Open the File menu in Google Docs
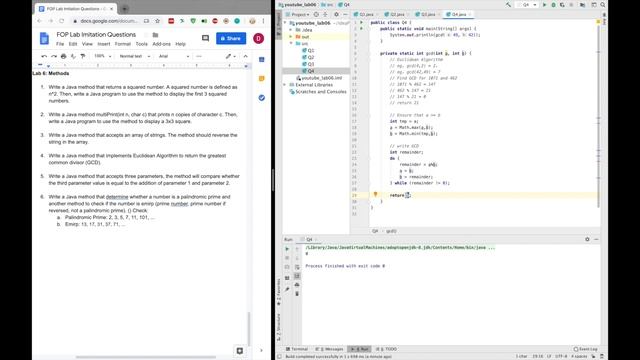Viewport: 640px width, 360px height. pyautogui.click(x=60, y=44)
